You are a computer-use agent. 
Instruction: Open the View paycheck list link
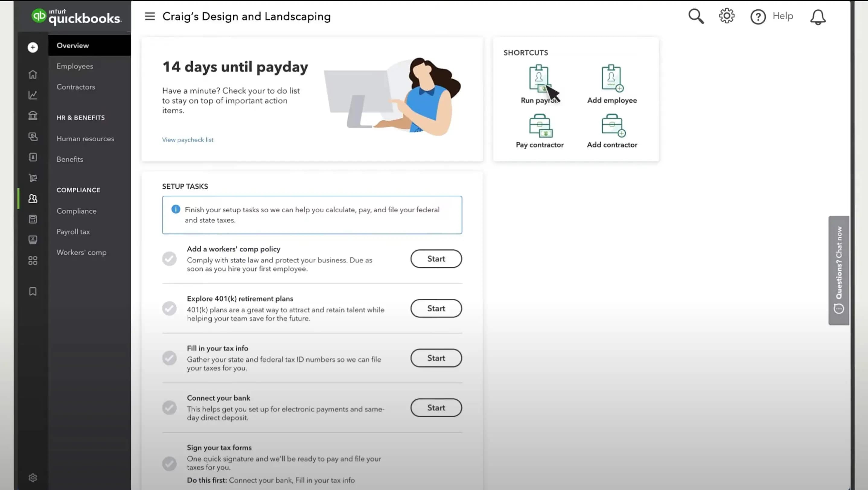click(188, 140)
